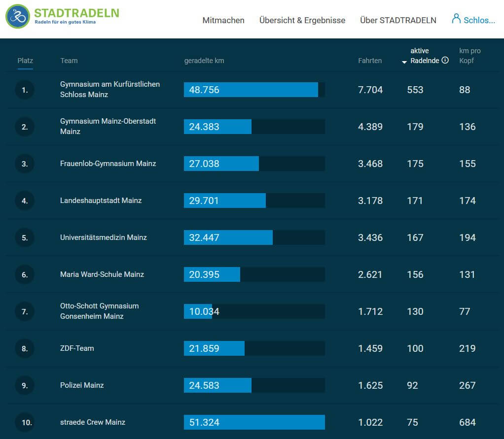Screen dimensions: 504x439
Task: Select Gymnasium am Kurfürstlichen Schloss Mainz team
Action: (x=110, y=89)
